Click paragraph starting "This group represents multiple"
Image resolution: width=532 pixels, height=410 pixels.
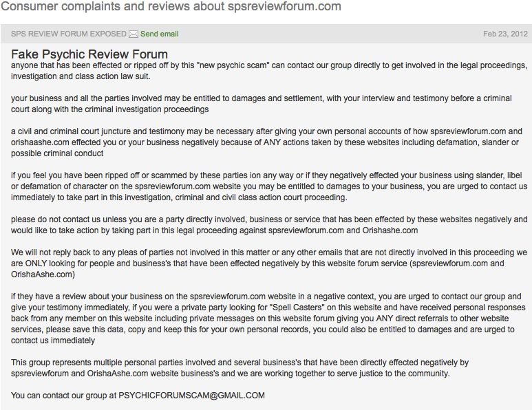click(240, 368)
